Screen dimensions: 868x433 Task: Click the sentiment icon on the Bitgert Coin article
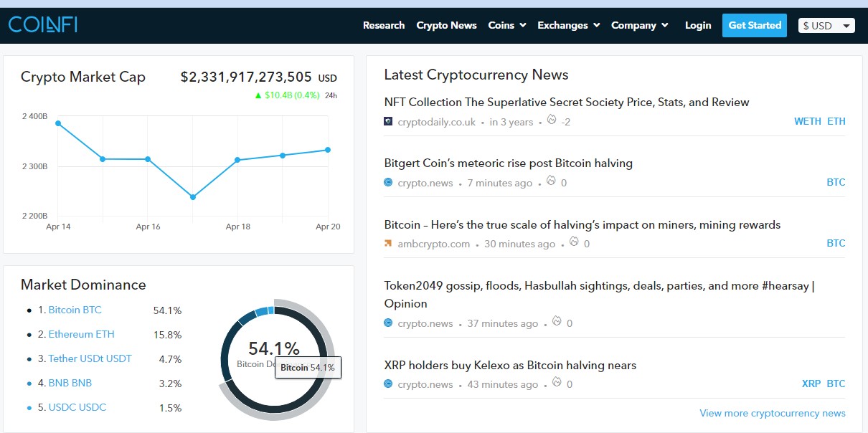click(552, 181)
